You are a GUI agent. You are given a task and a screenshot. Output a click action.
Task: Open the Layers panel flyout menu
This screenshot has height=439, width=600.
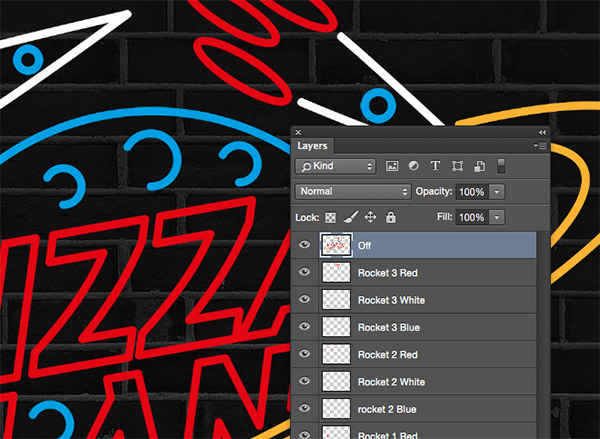(540, 146)
